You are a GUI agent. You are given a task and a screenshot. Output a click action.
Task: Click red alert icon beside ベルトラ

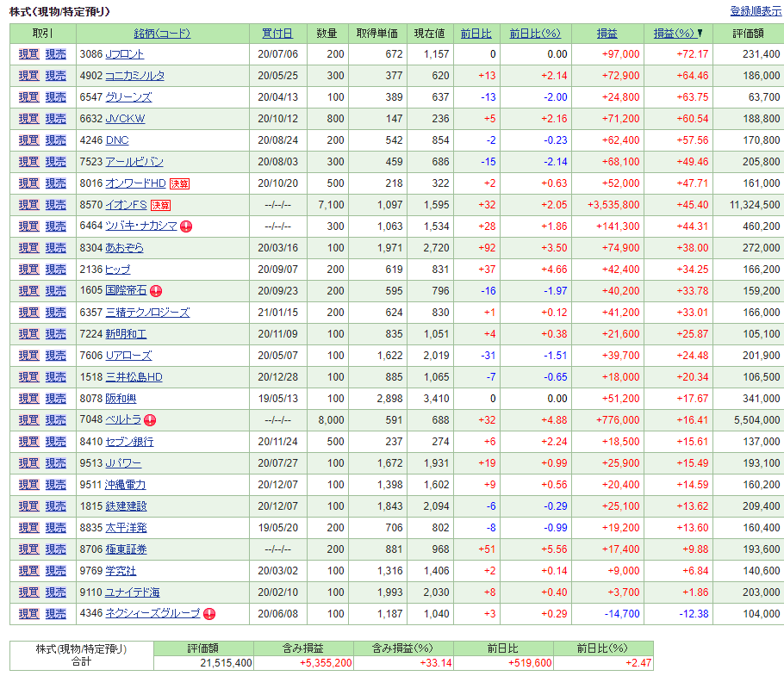pos(150,420)
